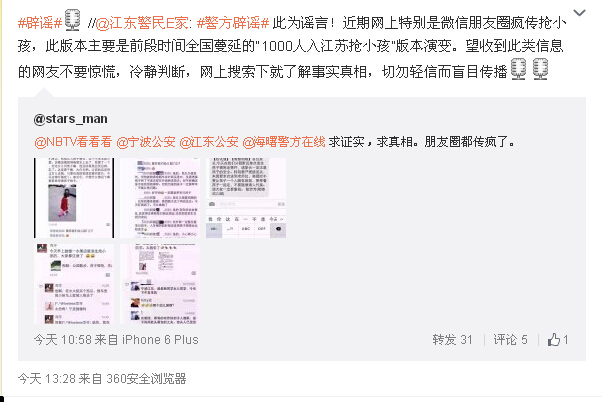602x402 pixels.
Task: Visit @江东警民E家 profile
Action: [x=142, y=23]
